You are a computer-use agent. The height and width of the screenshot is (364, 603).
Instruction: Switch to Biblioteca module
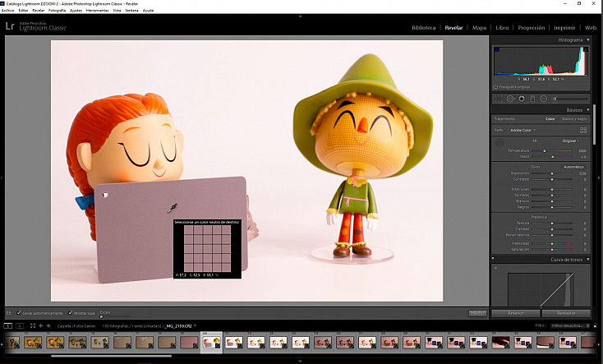423,28
